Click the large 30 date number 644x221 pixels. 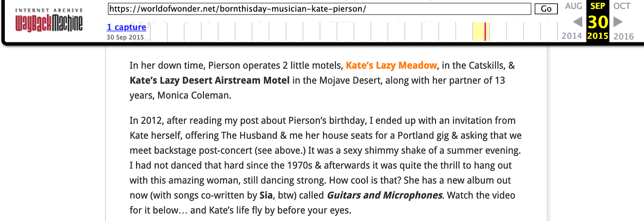[598, 22]
